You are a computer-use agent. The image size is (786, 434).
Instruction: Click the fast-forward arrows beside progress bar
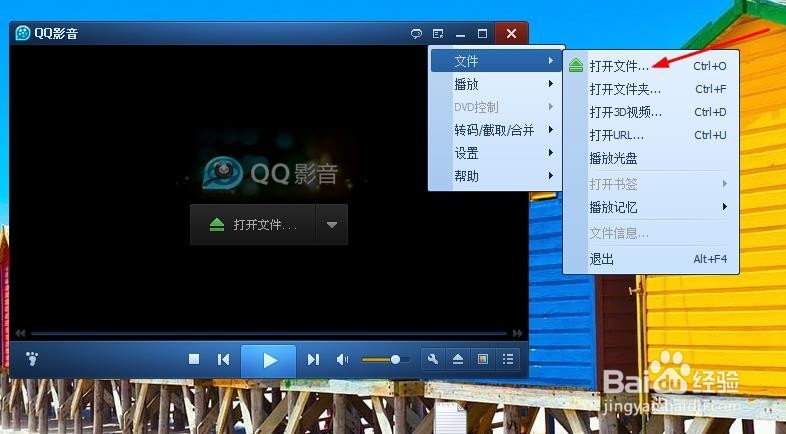coord(518,333)
